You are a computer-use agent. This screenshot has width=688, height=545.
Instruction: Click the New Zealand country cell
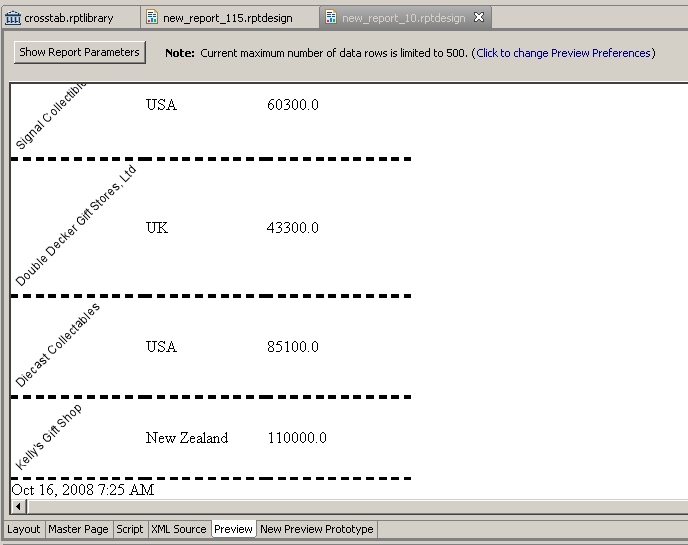click(x=187, y=438)
